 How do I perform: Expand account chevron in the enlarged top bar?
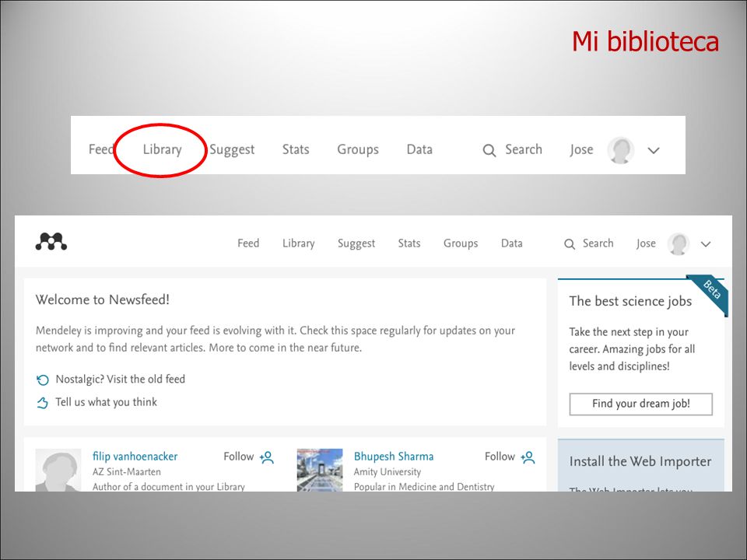pyautogui.click(x=654, y=150)
